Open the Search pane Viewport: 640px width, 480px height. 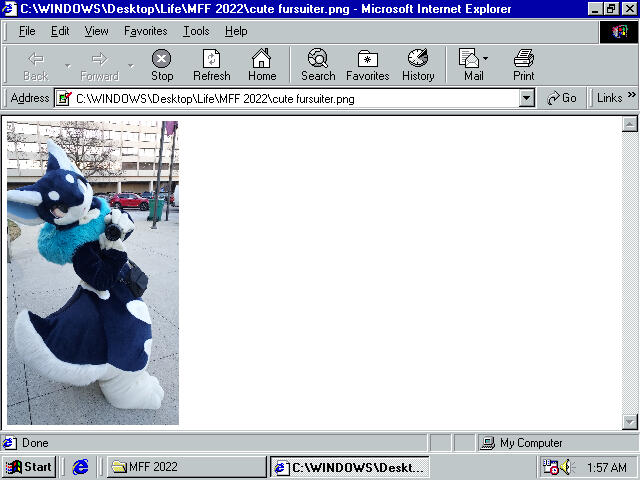tap(318, 65)
